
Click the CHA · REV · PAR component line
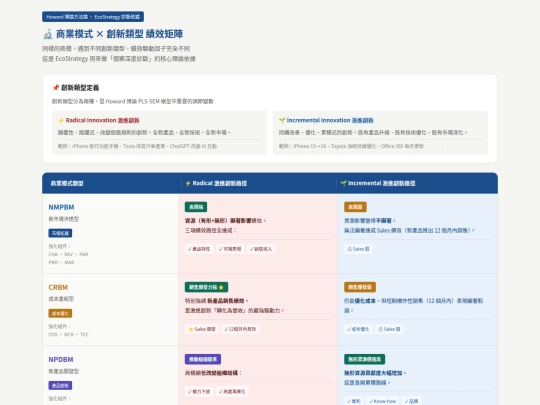tap(68, 254)
